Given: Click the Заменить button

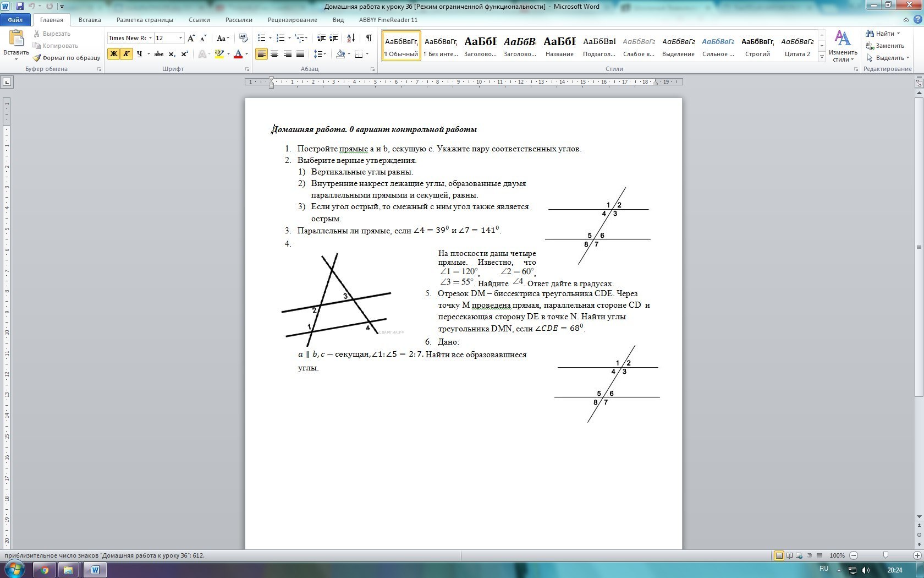Looking at the screenshot, I should pyautogui.click(x=885, y=46).
